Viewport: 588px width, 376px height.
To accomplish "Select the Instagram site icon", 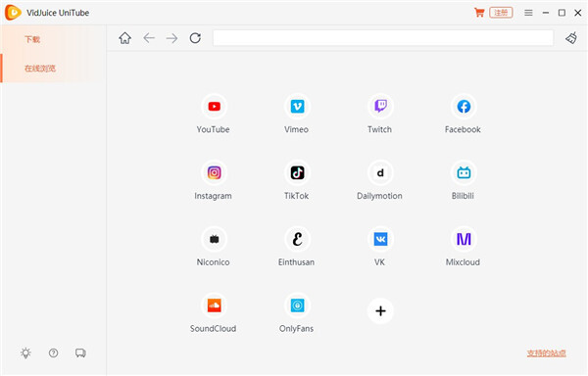I will tap(214, 173).
